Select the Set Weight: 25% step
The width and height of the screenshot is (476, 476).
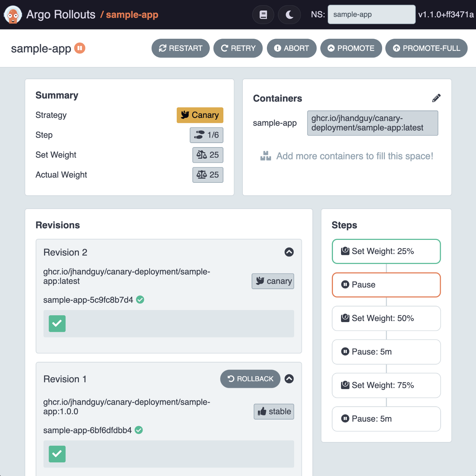[386, 251]
